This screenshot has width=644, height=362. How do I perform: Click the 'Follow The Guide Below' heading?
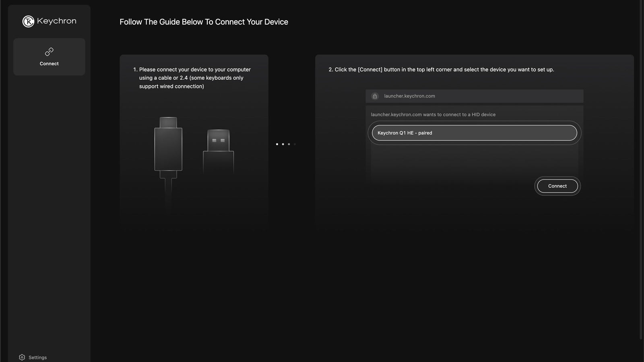click(204, 22)
